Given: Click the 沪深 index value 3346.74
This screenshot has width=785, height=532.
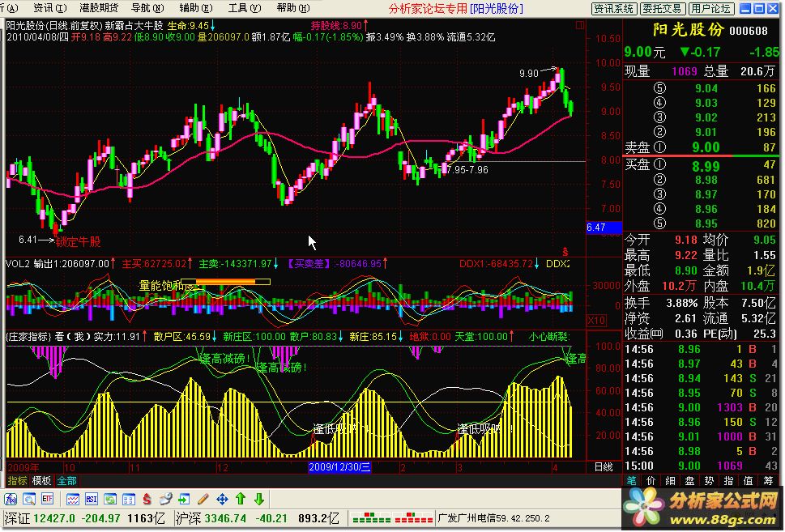Looking at the screenshot, I should [225, 518].
